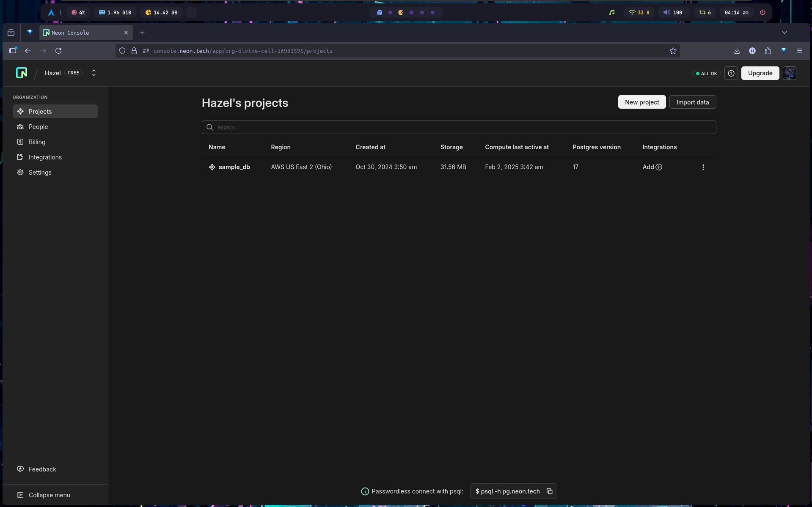
Task: Open the sample_db project
Action: [x=234, y=167]
